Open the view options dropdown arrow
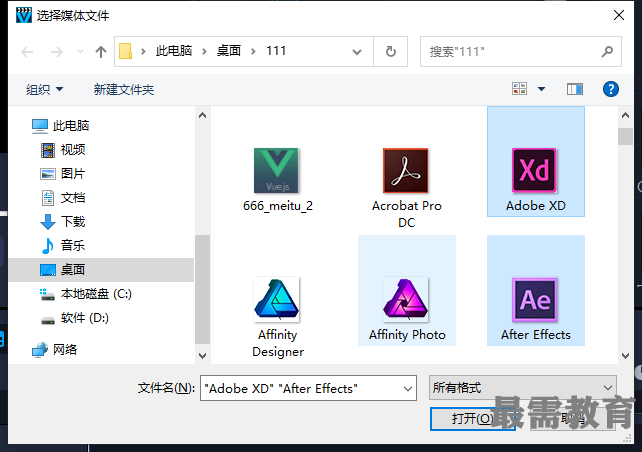 click(541, 89)
